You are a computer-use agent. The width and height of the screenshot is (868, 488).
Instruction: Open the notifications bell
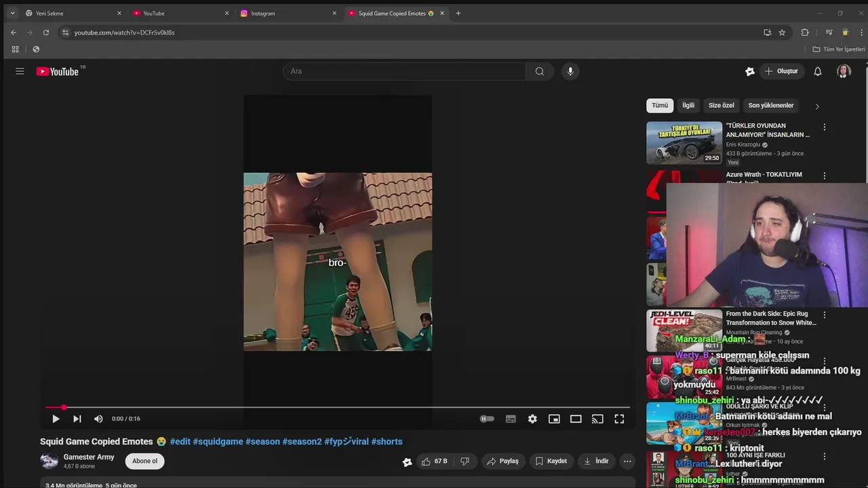point(818,71)
